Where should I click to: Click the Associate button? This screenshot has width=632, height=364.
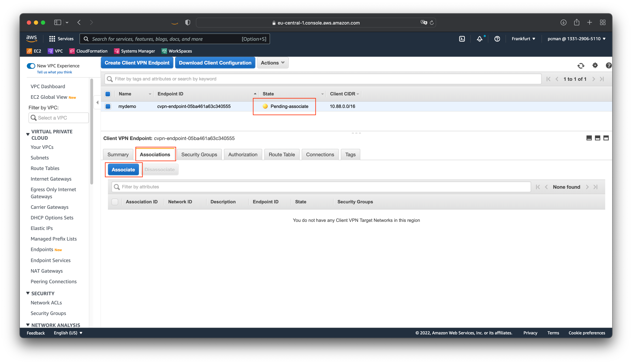[x=123, y=170]
